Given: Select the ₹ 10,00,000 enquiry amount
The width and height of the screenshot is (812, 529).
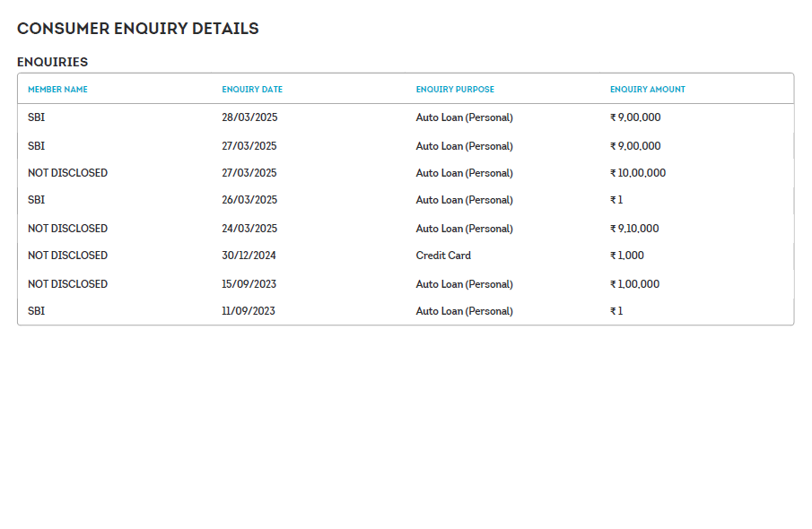Looking at the screenshot, I should (638, 173).
